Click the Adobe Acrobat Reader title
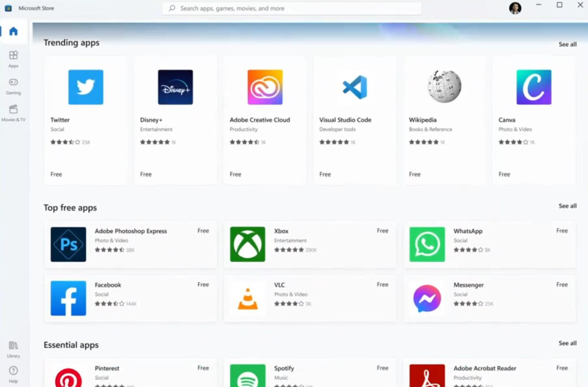588x387 pixels. [x=485, y=368]
